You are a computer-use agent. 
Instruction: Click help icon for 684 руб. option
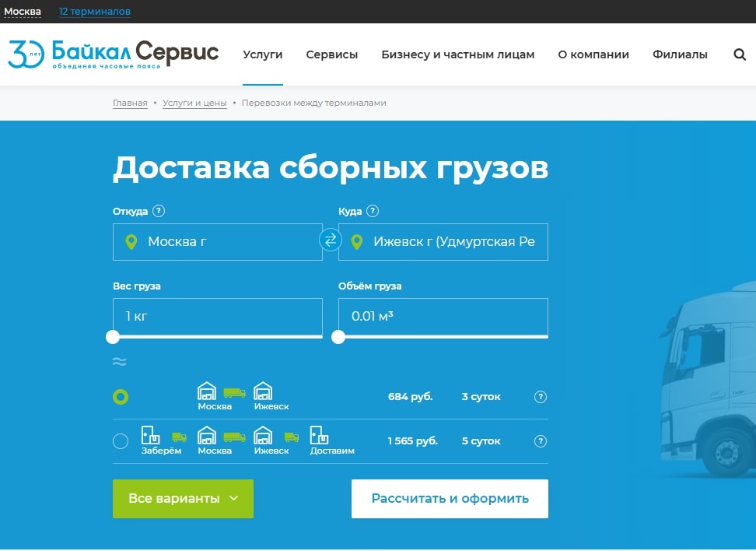click(x=541, y=397)
